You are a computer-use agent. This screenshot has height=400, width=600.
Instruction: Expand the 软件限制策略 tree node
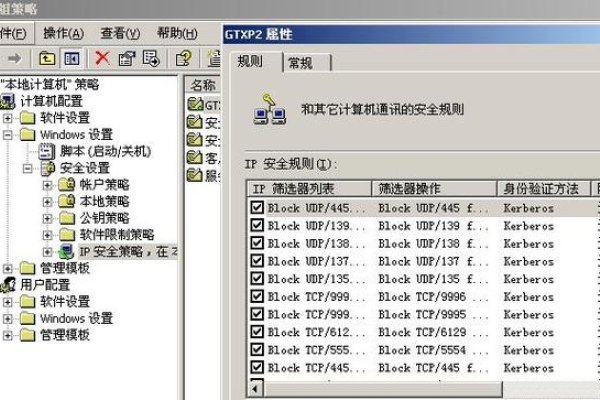pos(47,235)
